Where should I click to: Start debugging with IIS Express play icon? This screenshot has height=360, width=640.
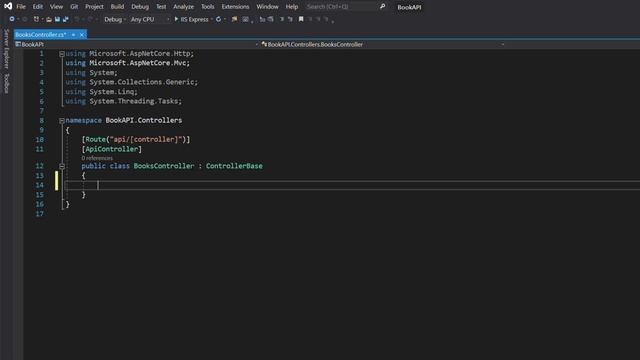(x=176, y=19)
